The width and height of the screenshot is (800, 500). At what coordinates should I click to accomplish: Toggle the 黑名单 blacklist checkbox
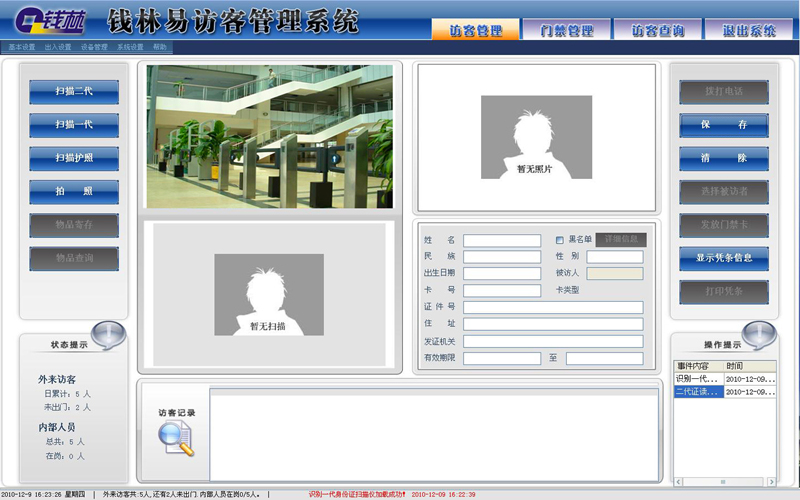tap(560, 240)
